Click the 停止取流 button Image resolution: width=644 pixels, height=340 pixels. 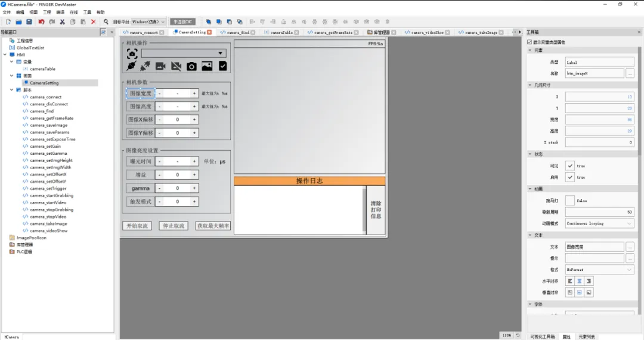[x=174, y=226]
